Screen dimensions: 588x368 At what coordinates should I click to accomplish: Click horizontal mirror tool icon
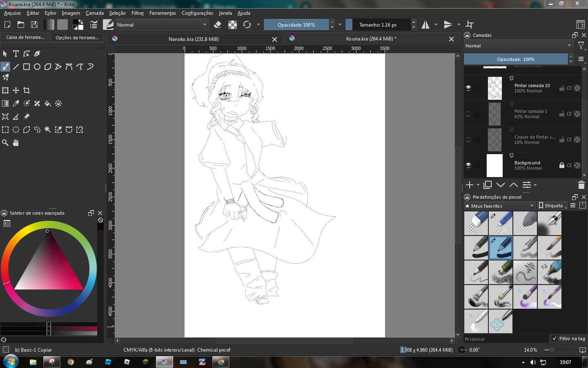[x=425, y=25]
